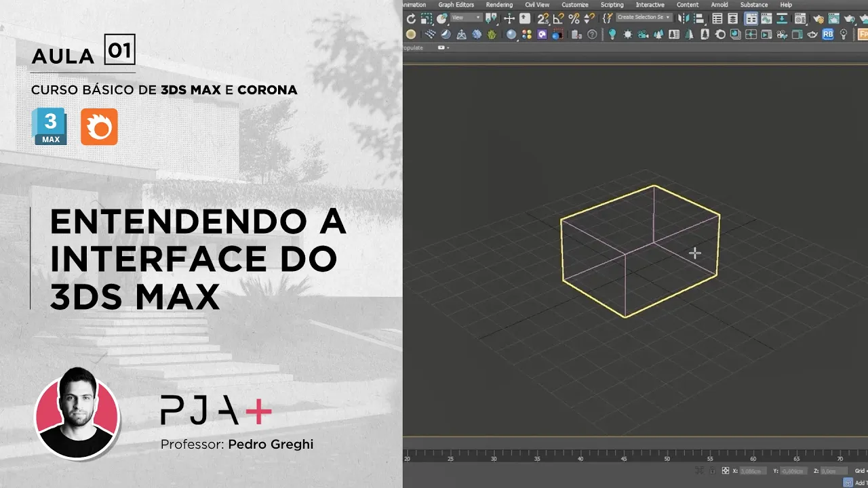Viewport: 868px width, 488px height.
Task: Select the Populate ribbon tab
Action: 413,47
